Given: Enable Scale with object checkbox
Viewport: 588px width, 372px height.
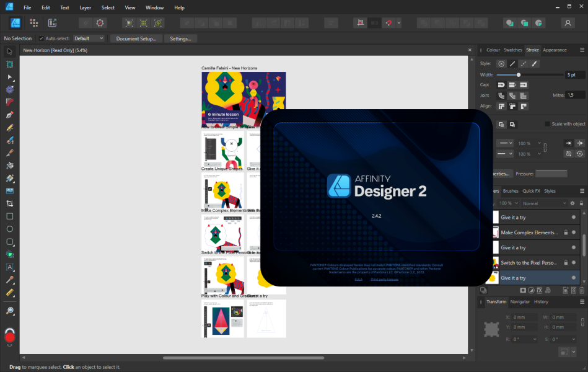Looking at the screenshot, I should tap(547, 124).
